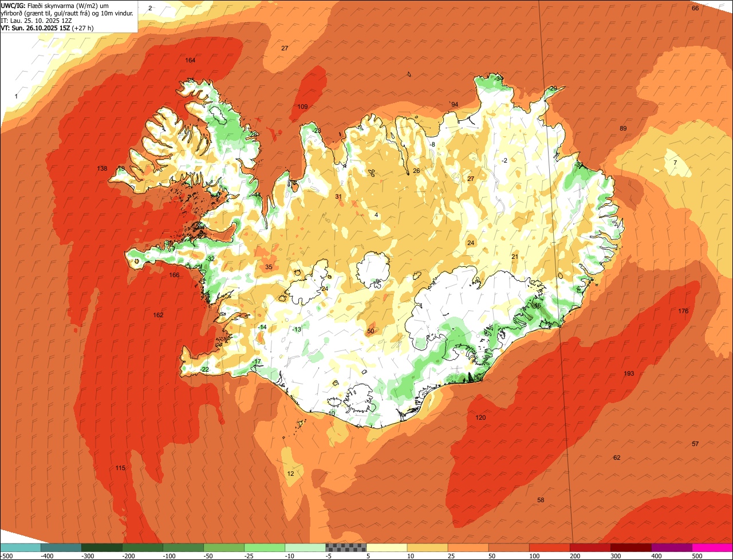The height and width of the screenshot is (560, 733).
Task: Click the legend swatch between -50 and -25
Action: click(224, 547)
